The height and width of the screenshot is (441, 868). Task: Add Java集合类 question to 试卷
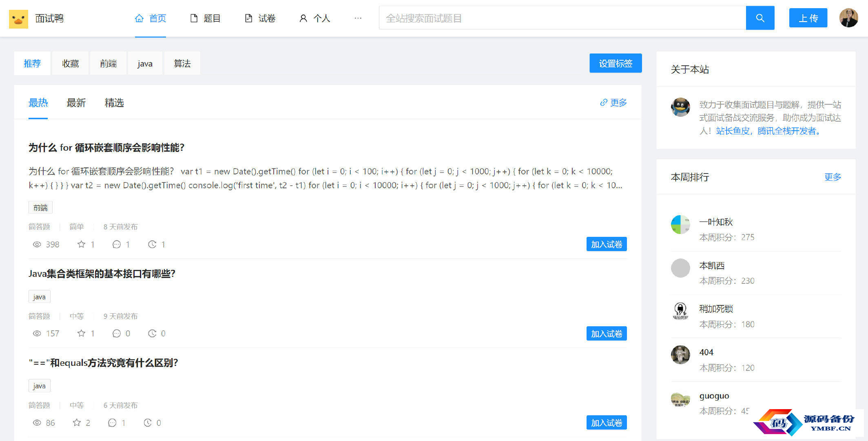point(607,334)
